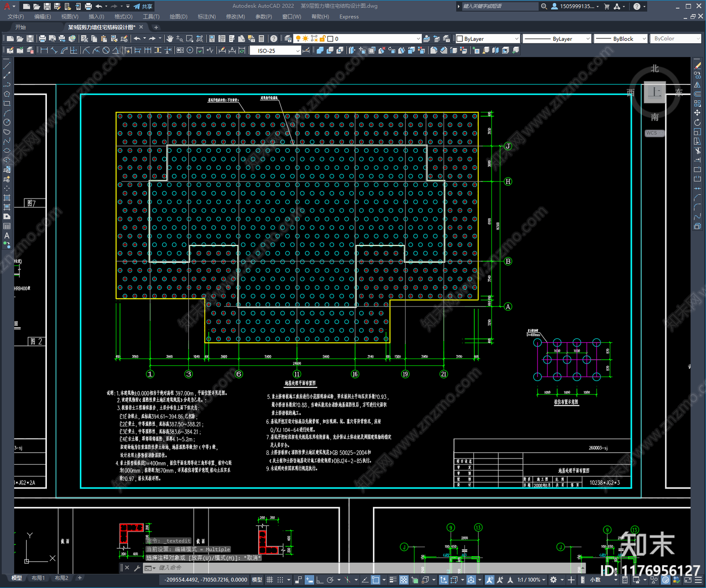Open the Layer Properties manager icon

[288, 39]
